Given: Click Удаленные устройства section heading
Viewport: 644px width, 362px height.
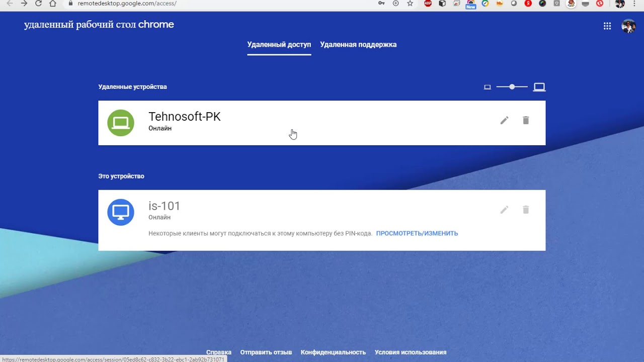Looking at the screenshot, I should [133, 87].
